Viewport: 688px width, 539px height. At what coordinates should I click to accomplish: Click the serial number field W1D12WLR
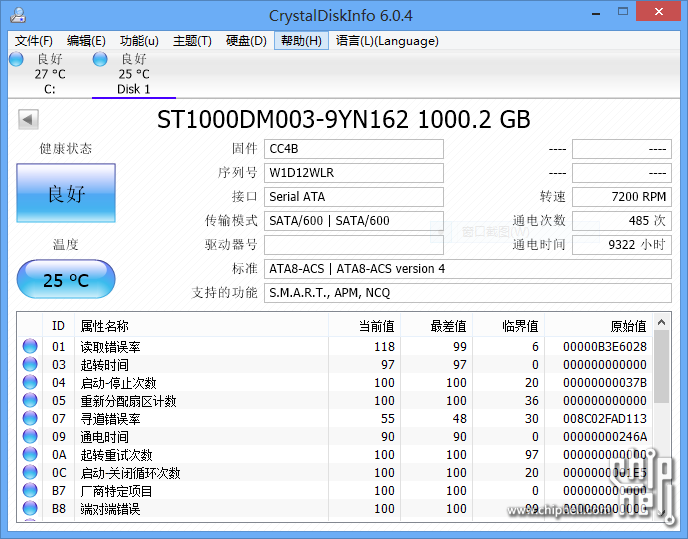tap(354, 172)
